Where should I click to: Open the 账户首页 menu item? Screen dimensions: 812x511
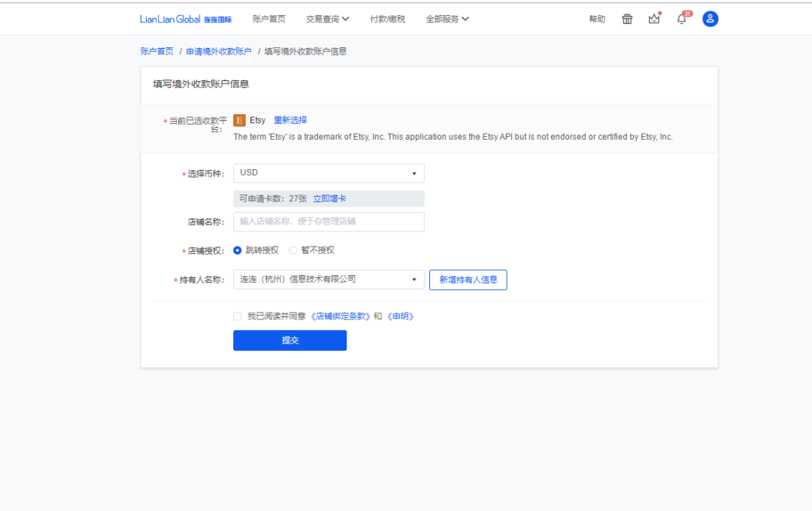coord(268,18)
